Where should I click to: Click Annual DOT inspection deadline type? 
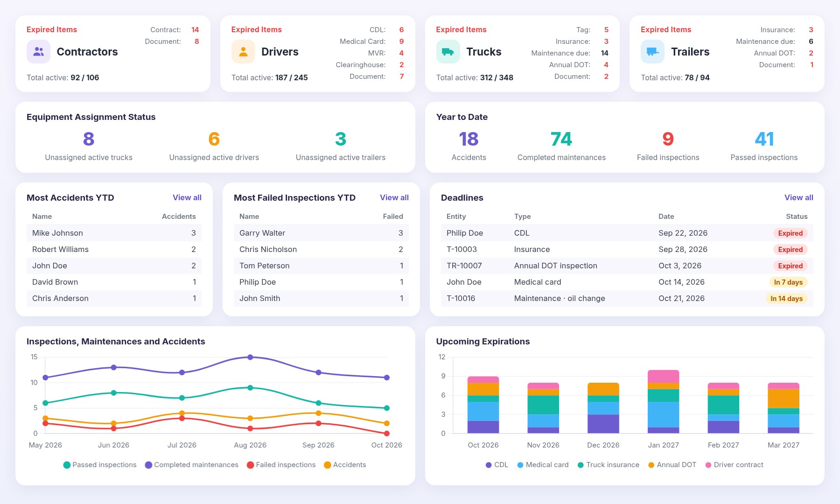coord(555,266)
